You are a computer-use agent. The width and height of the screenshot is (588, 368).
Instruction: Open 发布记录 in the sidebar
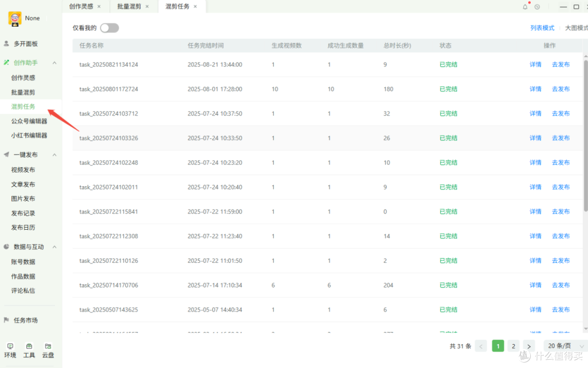click(x=23, y=213)
